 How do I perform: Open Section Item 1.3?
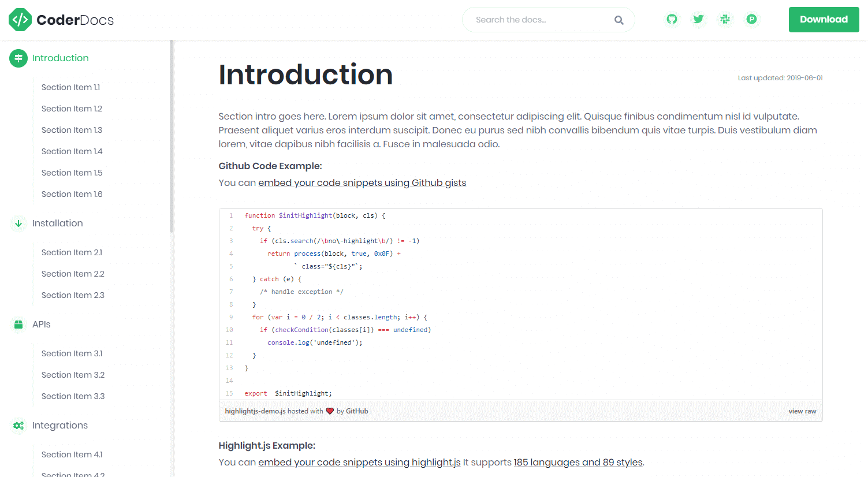pyautogui.click(x=72, y=130)
